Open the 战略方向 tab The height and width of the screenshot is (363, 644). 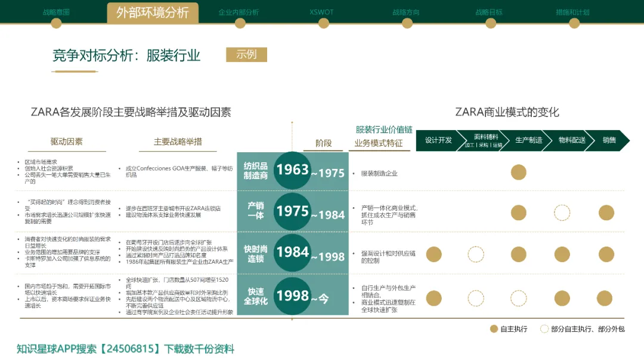406,13
